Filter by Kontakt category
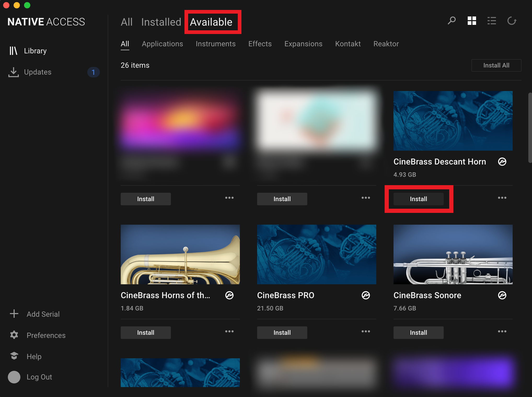532x397 pixels. (x=348, y=44)
